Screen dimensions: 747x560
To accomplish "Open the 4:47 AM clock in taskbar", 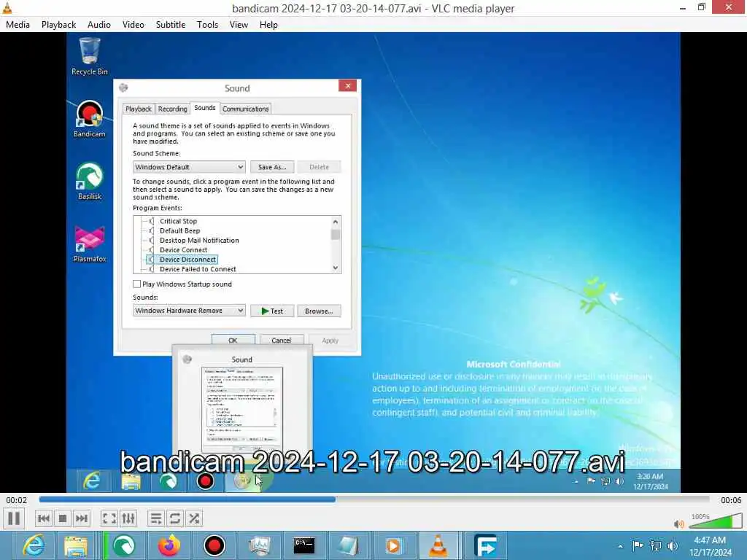I will click(711, 546).
